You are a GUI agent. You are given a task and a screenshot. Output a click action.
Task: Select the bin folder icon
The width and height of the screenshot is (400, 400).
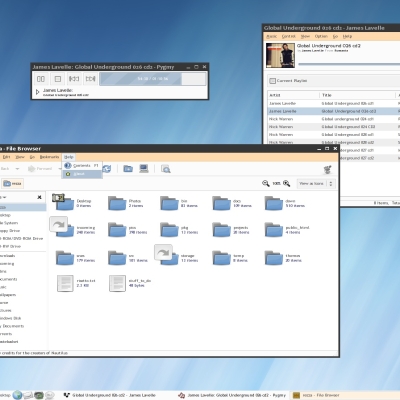pyautogui.click(x=169, y=203)
